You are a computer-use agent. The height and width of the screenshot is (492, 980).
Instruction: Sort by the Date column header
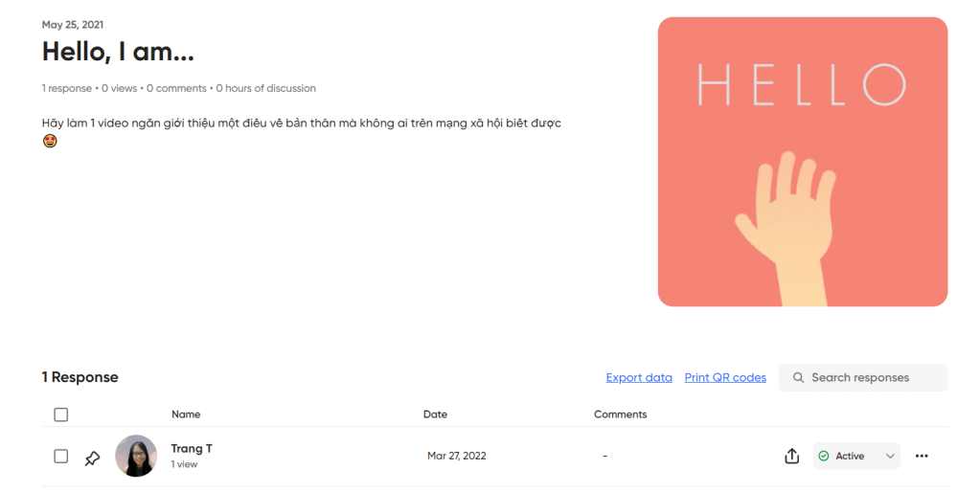pyautogui.click(x=435, y=414)
